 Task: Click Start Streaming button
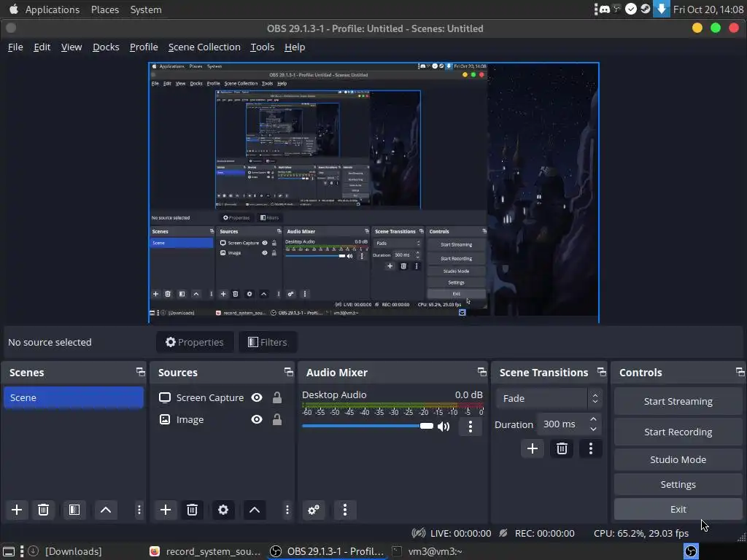click(678, 402)
